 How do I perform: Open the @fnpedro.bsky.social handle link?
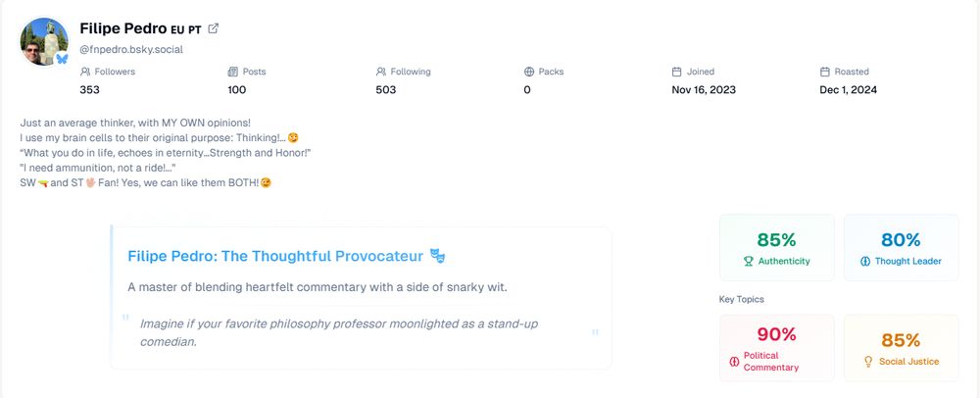point(131,49)
